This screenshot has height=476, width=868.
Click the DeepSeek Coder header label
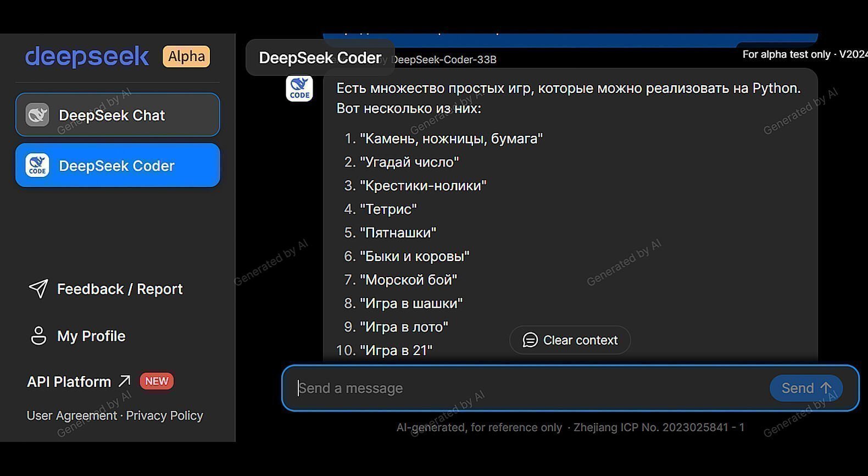[x=320, y=58]
